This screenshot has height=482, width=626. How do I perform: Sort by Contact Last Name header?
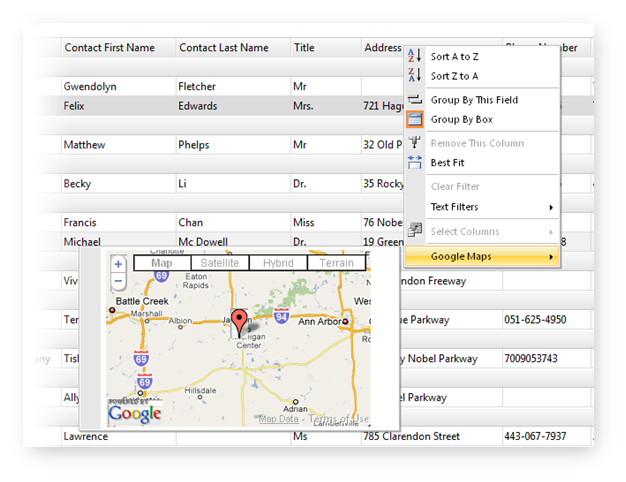pos(233,48)
